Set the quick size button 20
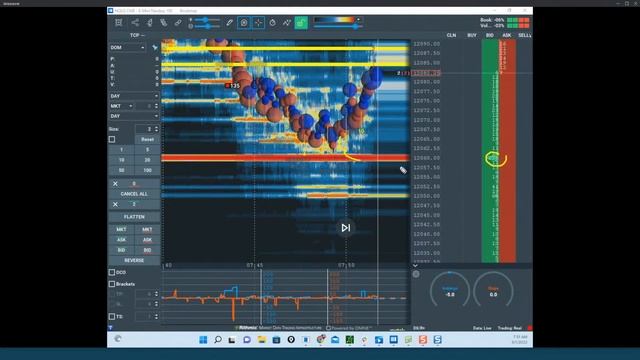The width and height of the screenshot is (640, 360). (x=147, y=160)
